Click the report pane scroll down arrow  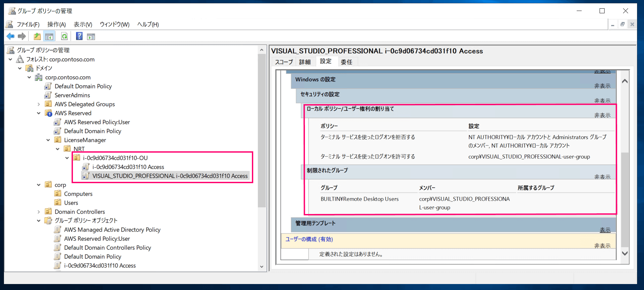coord(625,253)
